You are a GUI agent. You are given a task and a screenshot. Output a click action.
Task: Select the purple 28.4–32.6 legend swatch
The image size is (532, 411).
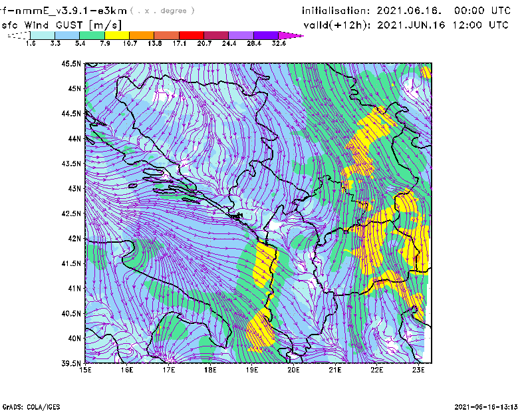(x=266, y=35)
